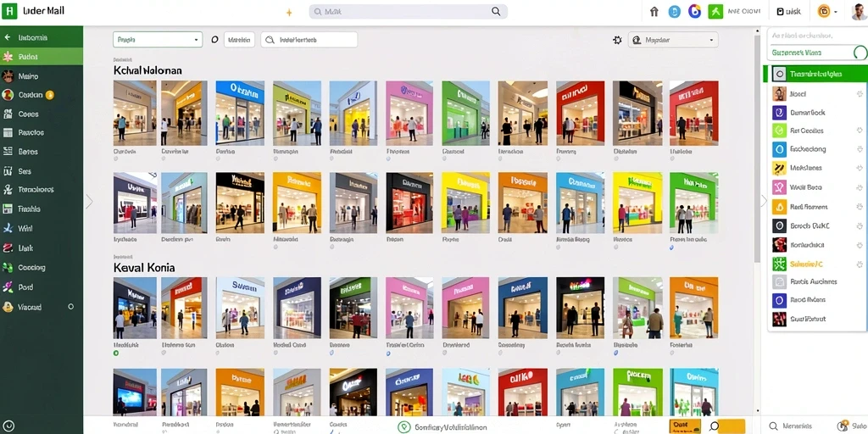Open the green-bordered dropdown above the gallery

click(158, 39)
